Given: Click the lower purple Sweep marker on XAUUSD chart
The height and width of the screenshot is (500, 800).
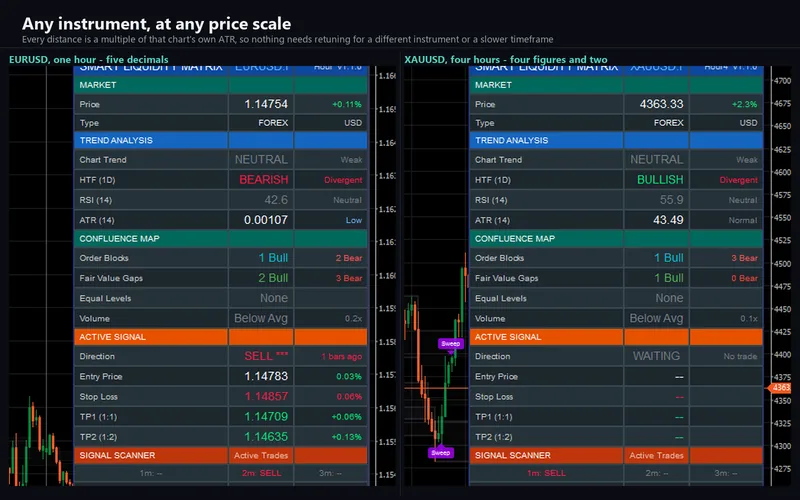Looking at the screenshot, I should pyautogui.click(x=441, y=453).
